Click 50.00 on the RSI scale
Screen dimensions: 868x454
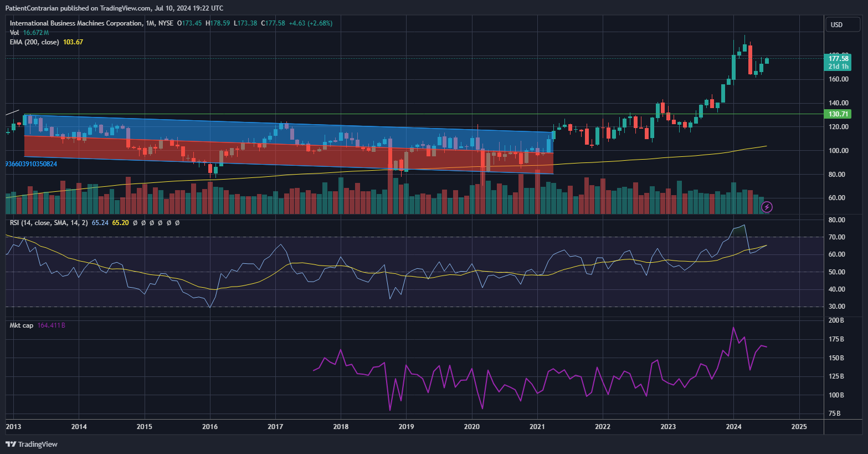point(837,272)
